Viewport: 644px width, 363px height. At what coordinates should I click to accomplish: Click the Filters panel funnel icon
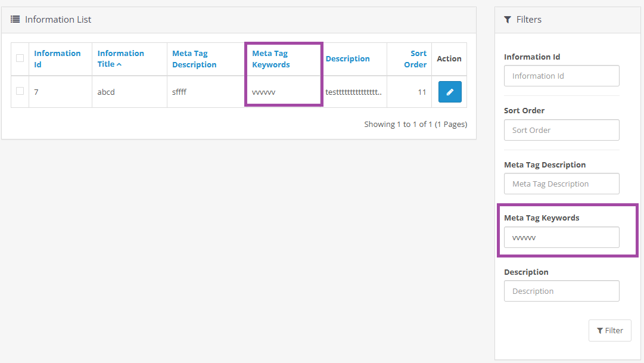(508, 20)
